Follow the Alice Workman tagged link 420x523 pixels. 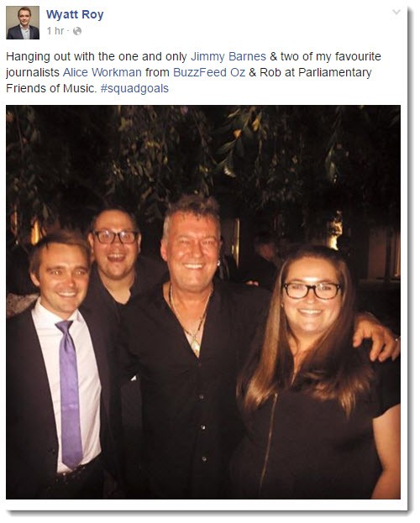(102, 72)
